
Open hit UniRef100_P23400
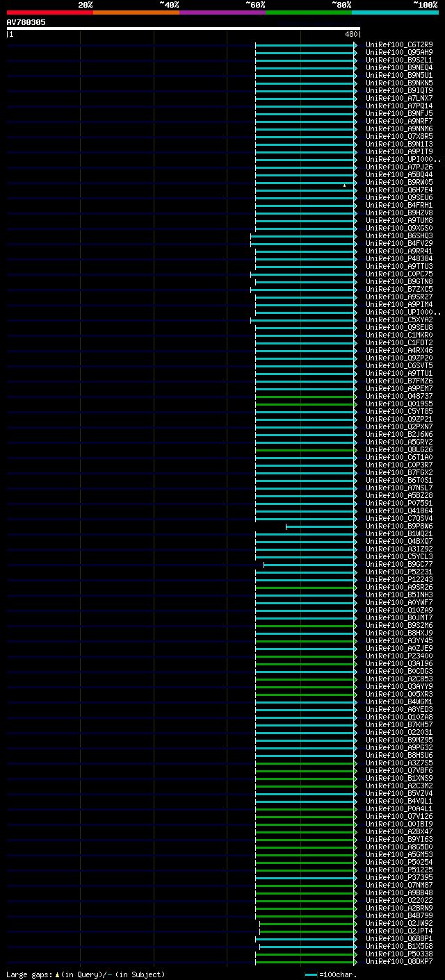click(x=399, y=656)
